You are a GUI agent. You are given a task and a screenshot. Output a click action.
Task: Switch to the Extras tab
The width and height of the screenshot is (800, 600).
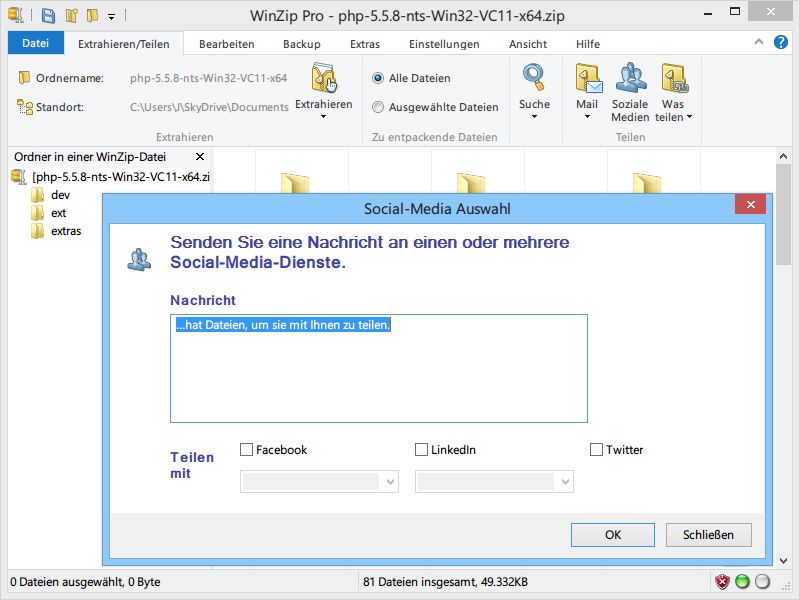(x=365, y=44)
